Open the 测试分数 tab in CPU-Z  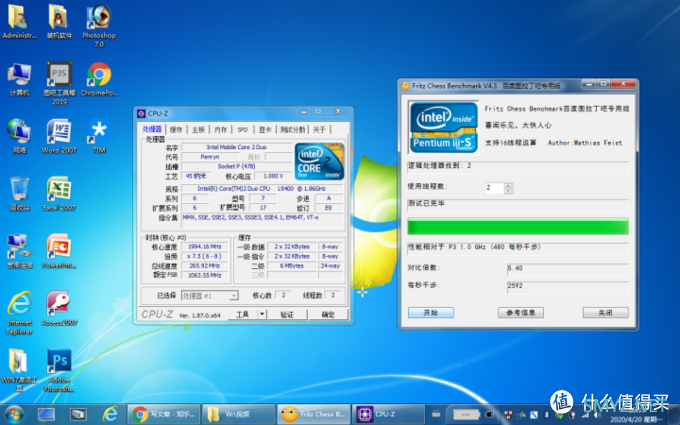293,129
